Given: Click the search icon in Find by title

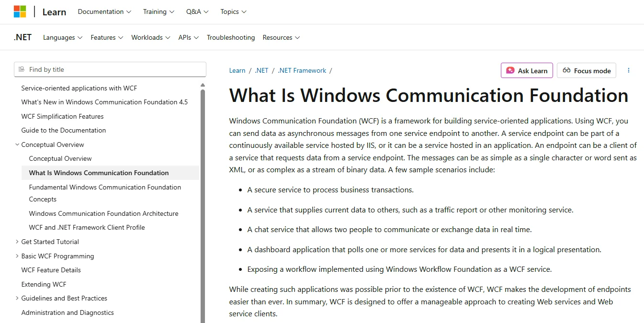Looking at the screenshot, I should [x=23, y=69].
